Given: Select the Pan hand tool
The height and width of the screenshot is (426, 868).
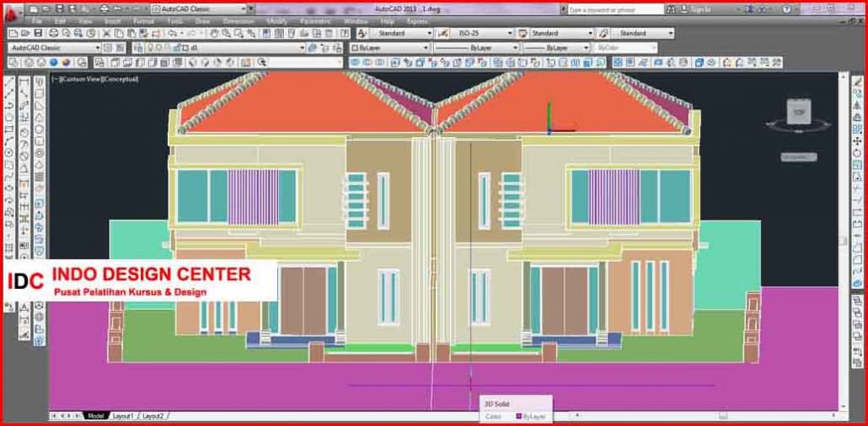Looking at the screenshot, I should pyautogui.click(x=214, y=33).
